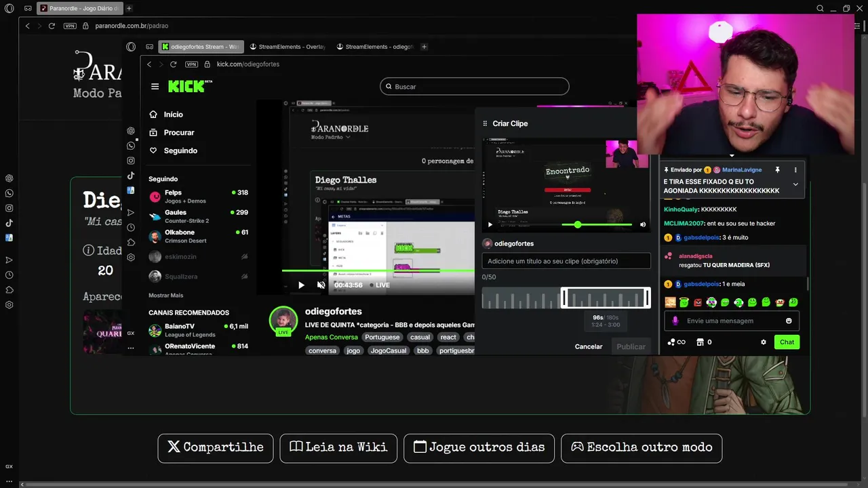Toggle VPN badge in Kick browser address bar
The width and height of the screenshot is (868, 488).
(191, 64)
